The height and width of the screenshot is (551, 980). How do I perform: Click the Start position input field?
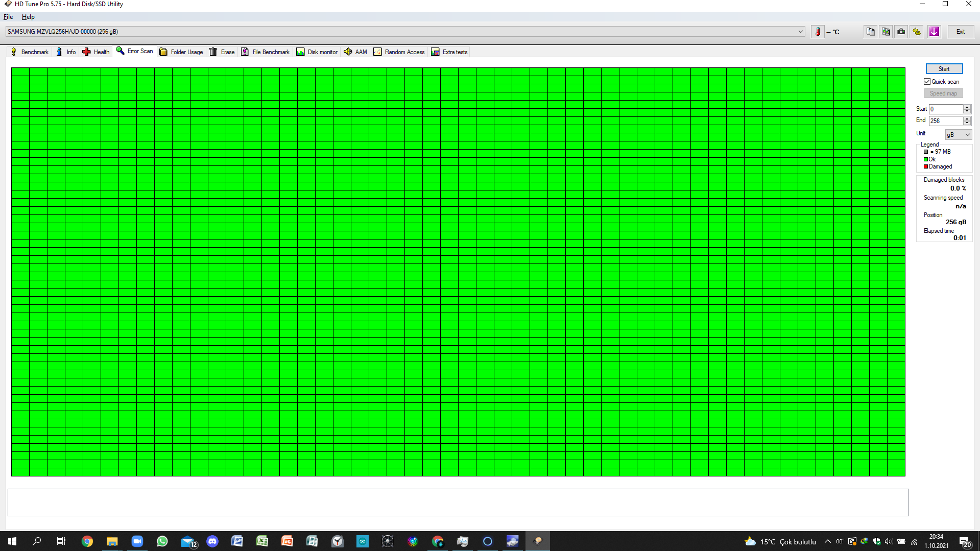coord(946,109)
